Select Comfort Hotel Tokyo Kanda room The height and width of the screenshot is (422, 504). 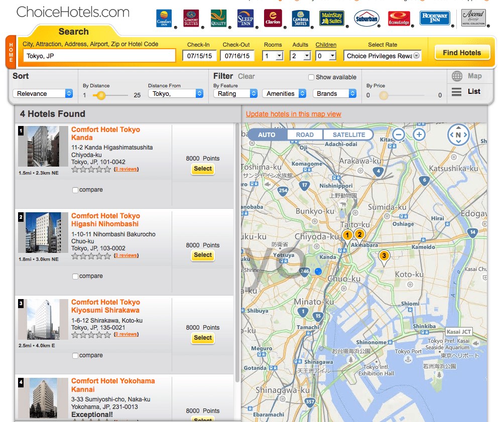[x=202, y=169]
